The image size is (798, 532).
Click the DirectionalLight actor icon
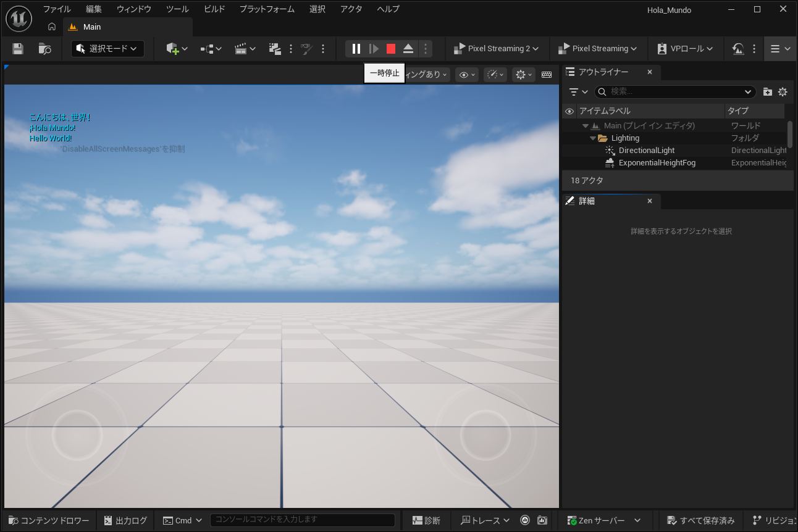click(610, 151)
